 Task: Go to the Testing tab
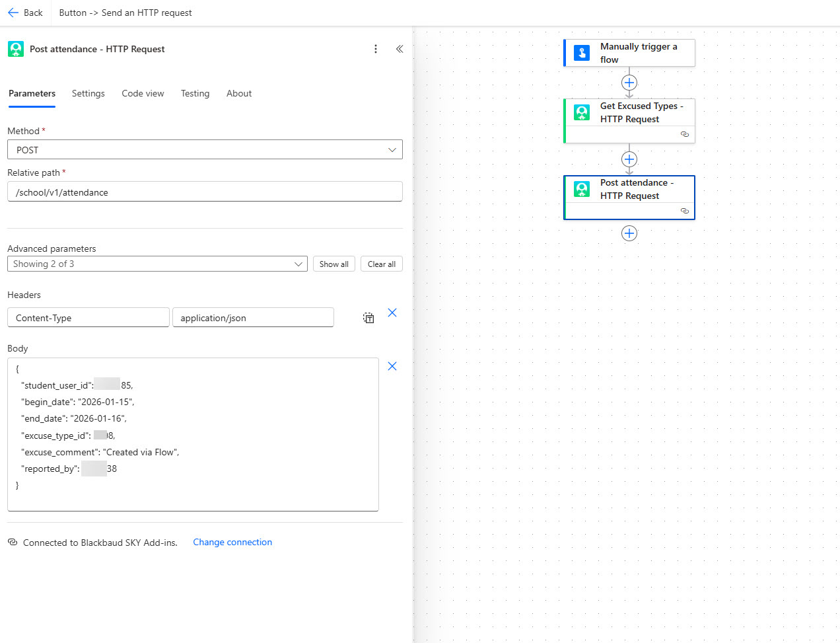tap(195, 93)
